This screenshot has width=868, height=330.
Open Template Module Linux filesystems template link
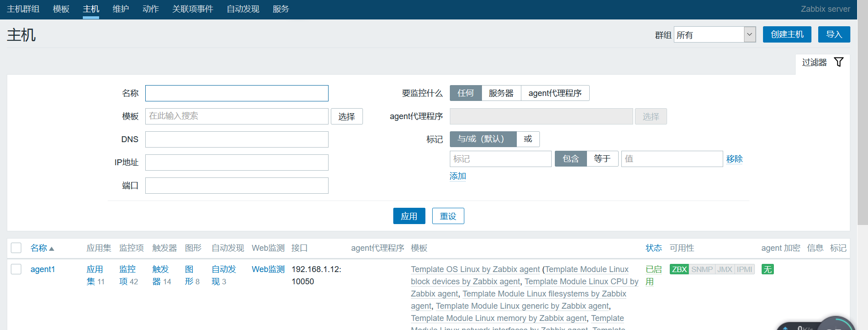tap(544, 294)
